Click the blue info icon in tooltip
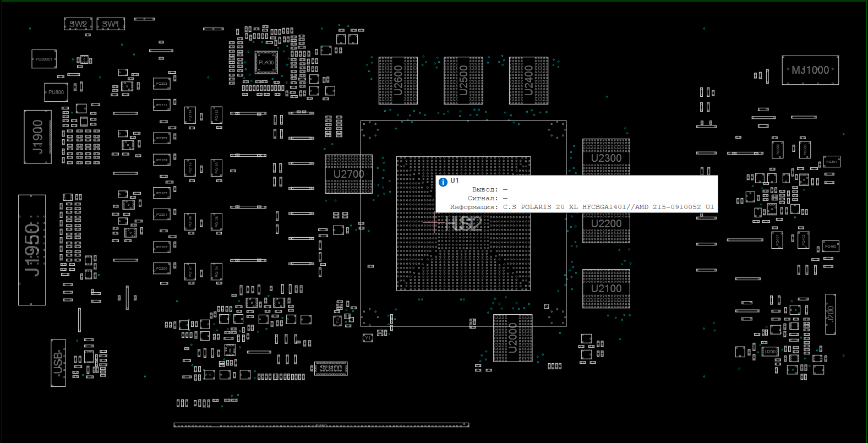Screen dimensions: 868x443 [x=443, y=182]
